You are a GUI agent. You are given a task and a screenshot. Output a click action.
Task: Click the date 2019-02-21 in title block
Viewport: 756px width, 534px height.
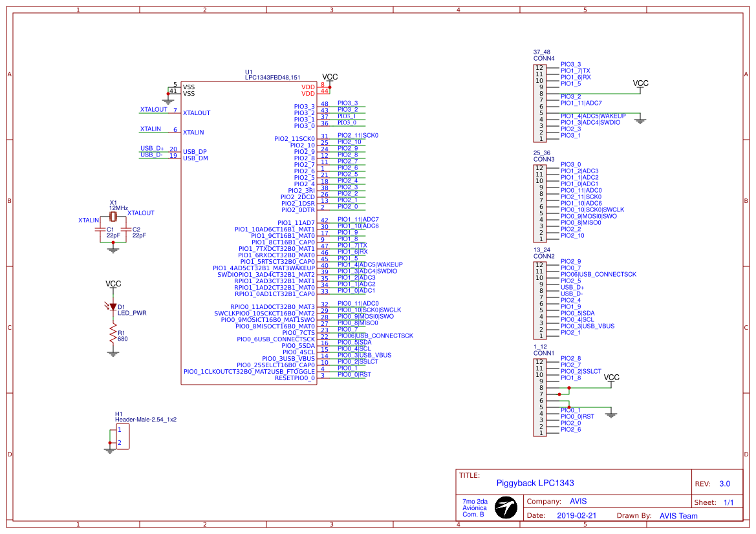tap(577, 515)
